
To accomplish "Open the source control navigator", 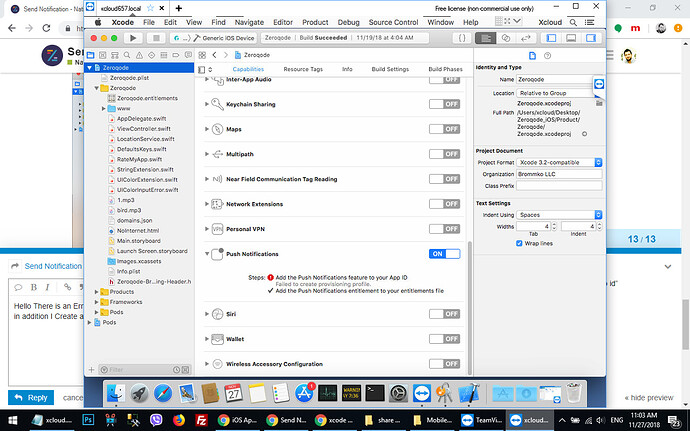I will point(103,55).
